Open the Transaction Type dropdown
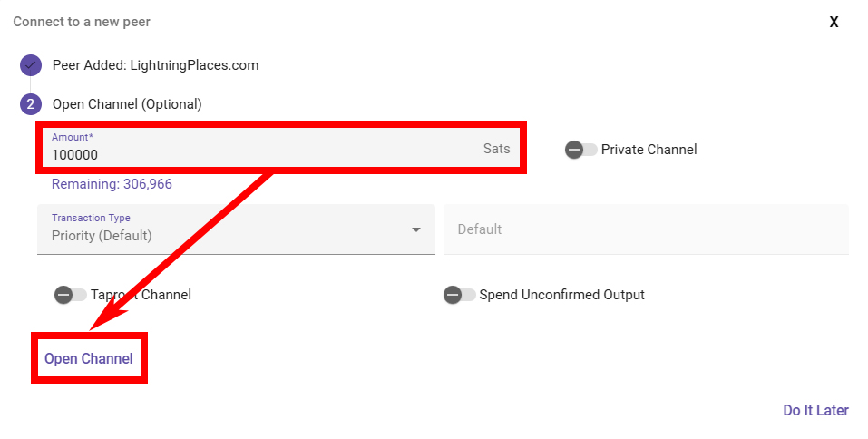 [x=236, y=229]
